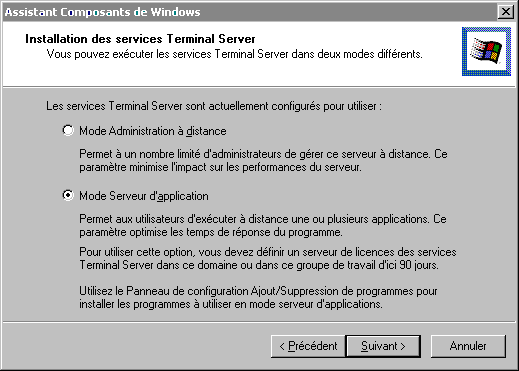Click the 'd'ici 90 jours' license text line
The height and width of the screenshot is (371, 519).
[x=259, y=265]
